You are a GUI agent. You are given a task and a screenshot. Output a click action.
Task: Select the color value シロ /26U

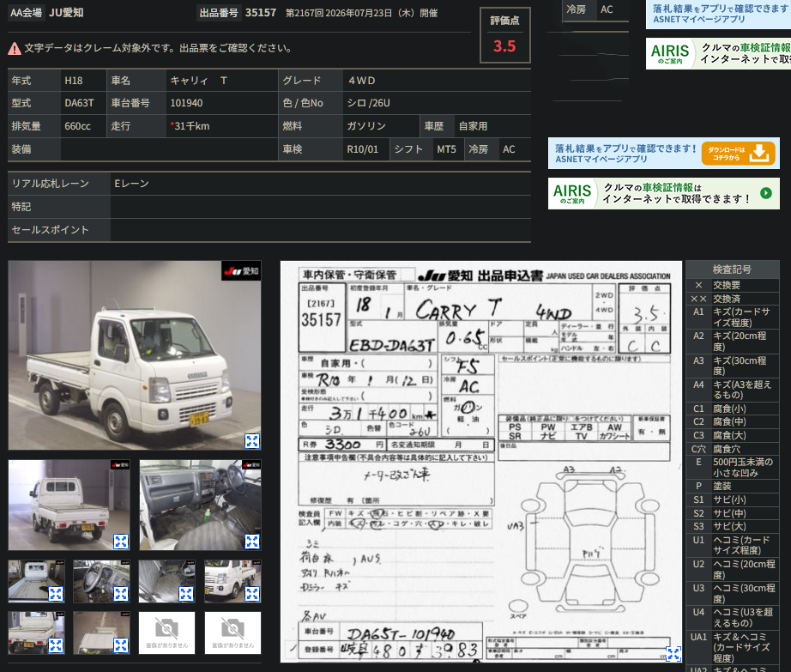tap(368, 103)
